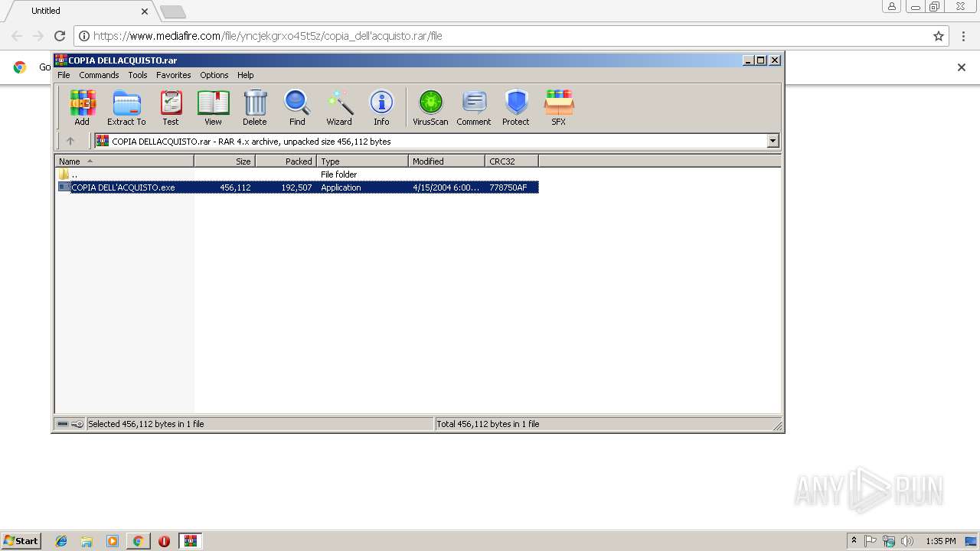This screenshot has width=980, height=551.
Task: Click the Chrome reload button
Action: coord(60,36)
